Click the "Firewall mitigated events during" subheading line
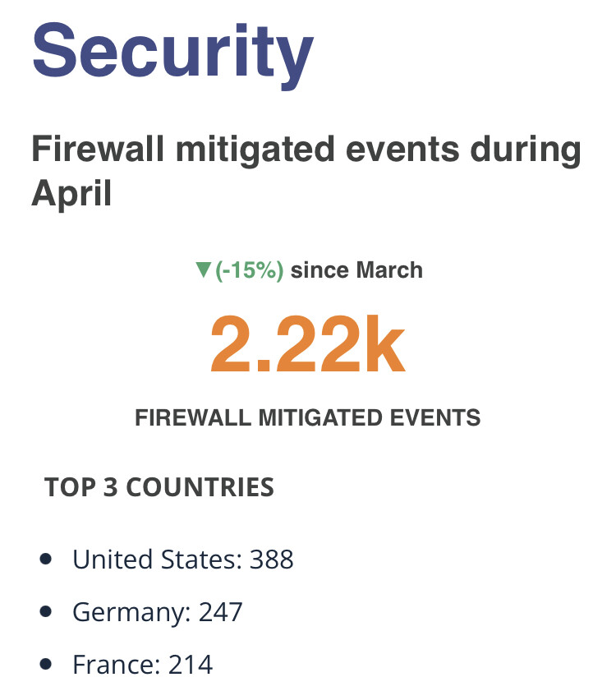The height and width of the screenshot is (691, 616). coord(306,151)
